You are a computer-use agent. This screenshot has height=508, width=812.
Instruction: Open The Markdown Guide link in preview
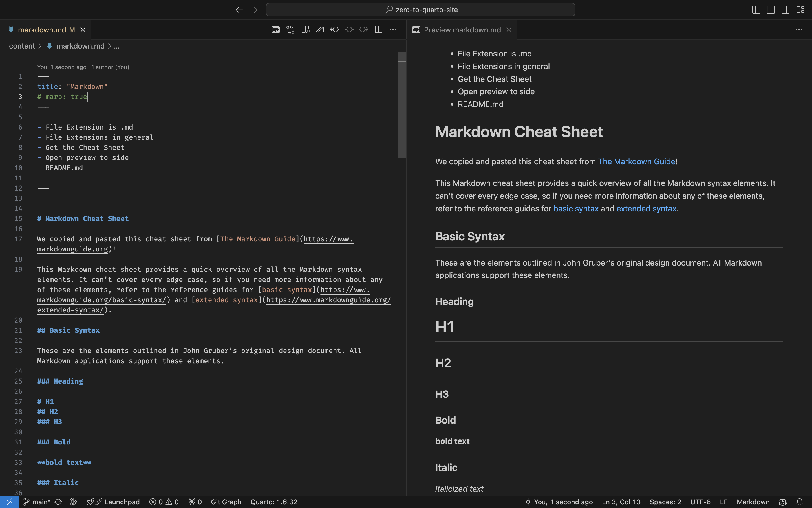[x=637, y=162]
